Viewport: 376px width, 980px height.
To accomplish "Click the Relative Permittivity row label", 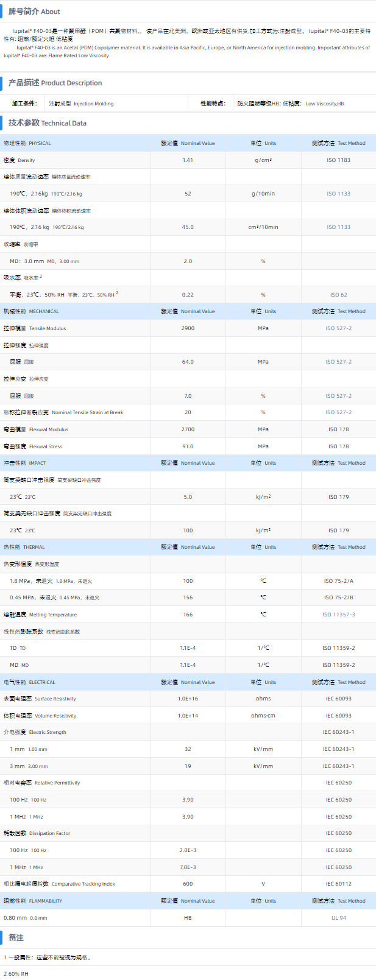I will click(x=41, y=783).
